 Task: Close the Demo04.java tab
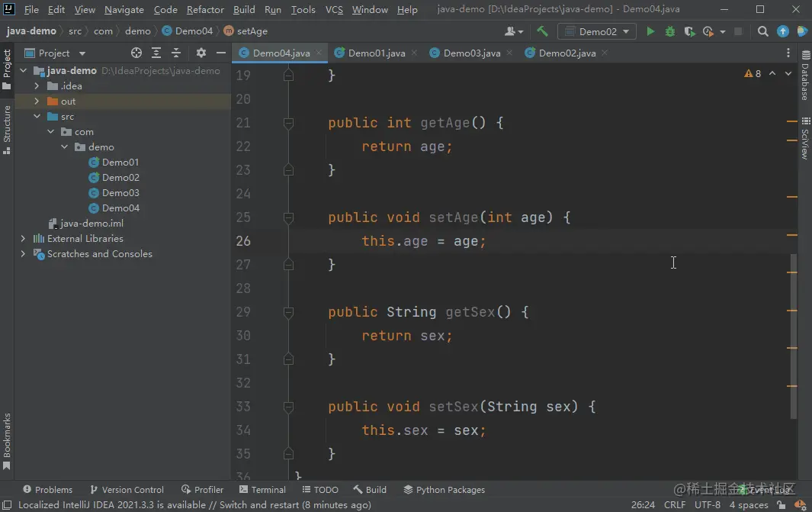coord(319,53)
